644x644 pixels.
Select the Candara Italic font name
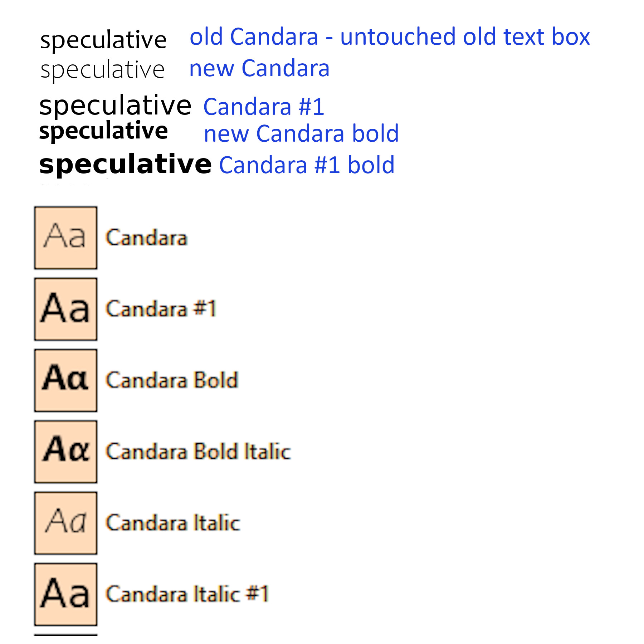[x=173, y=523]
